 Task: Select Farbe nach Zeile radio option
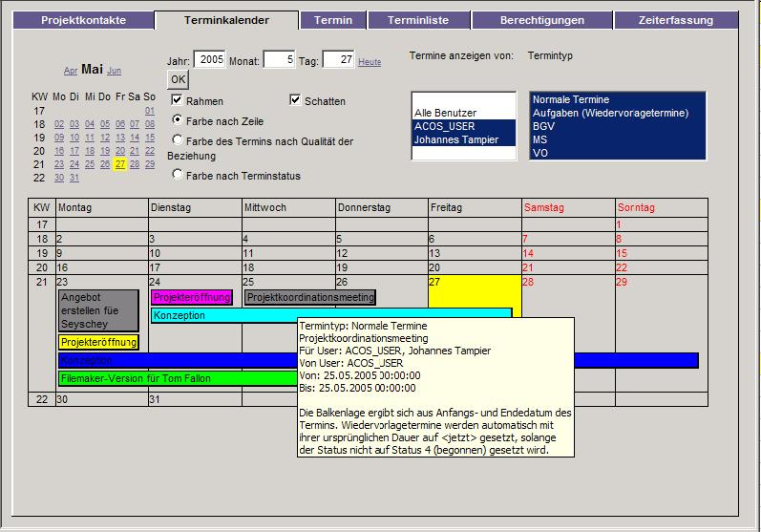[178, 119]
